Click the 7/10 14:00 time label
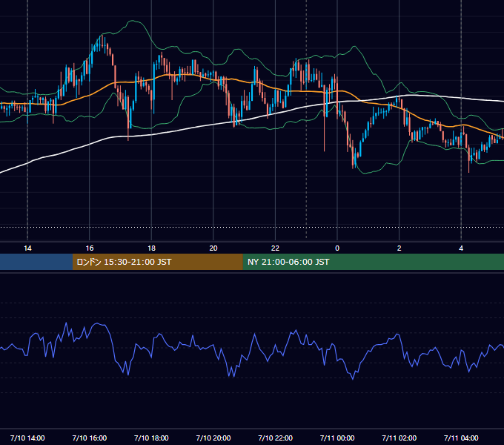504x445 pixels. tap(27, 438)
